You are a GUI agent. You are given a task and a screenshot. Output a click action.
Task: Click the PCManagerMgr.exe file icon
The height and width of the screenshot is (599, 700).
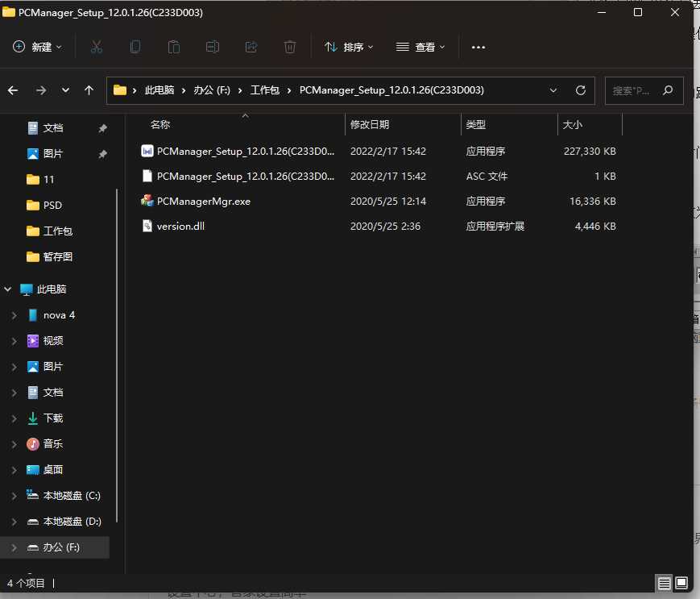tap(147, 201)
